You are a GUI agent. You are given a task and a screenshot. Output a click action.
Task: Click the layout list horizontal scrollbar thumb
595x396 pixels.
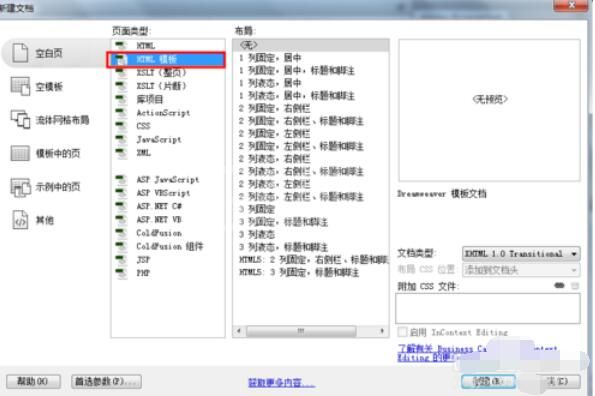click(301, 331)
